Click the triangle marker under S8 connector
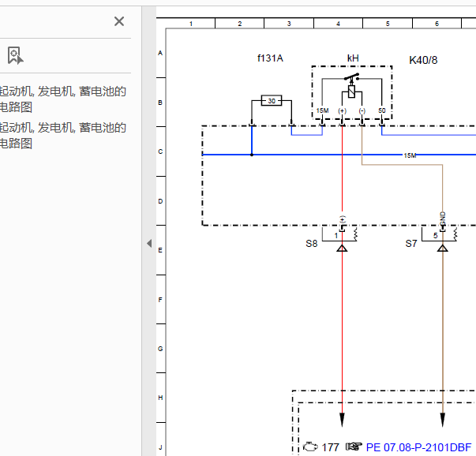Image resolution: width=476 pixels, height=456 pixels. point(342,249)
